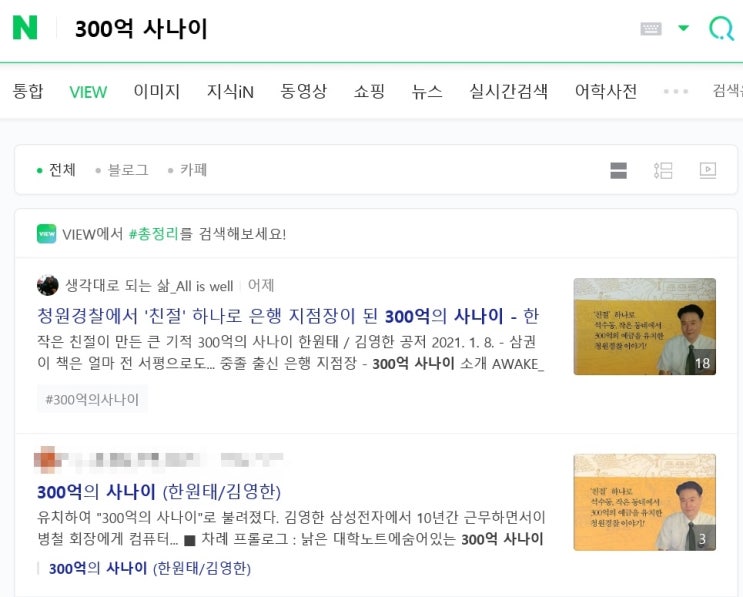Viewport: 743px width, 597px height.
Task: Switch to video layout view icon
Action: pyautogui.click(x=708, y=170)
